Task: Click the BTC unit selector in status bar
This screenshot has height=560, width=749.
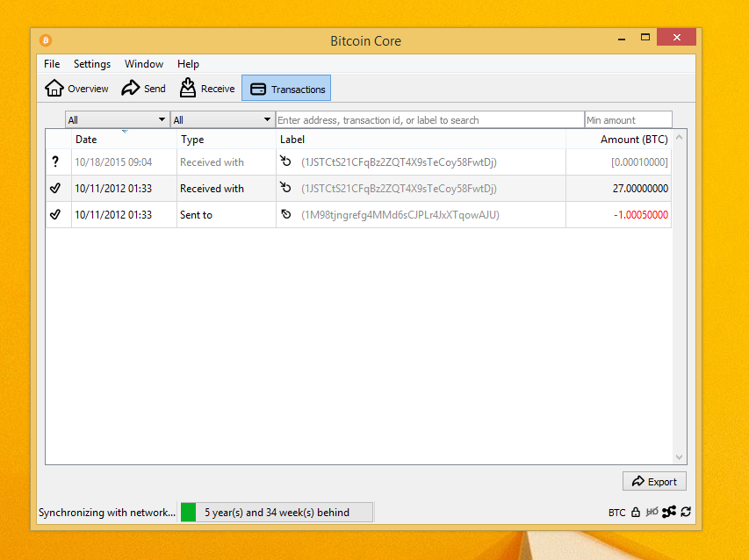Action: 616,513
